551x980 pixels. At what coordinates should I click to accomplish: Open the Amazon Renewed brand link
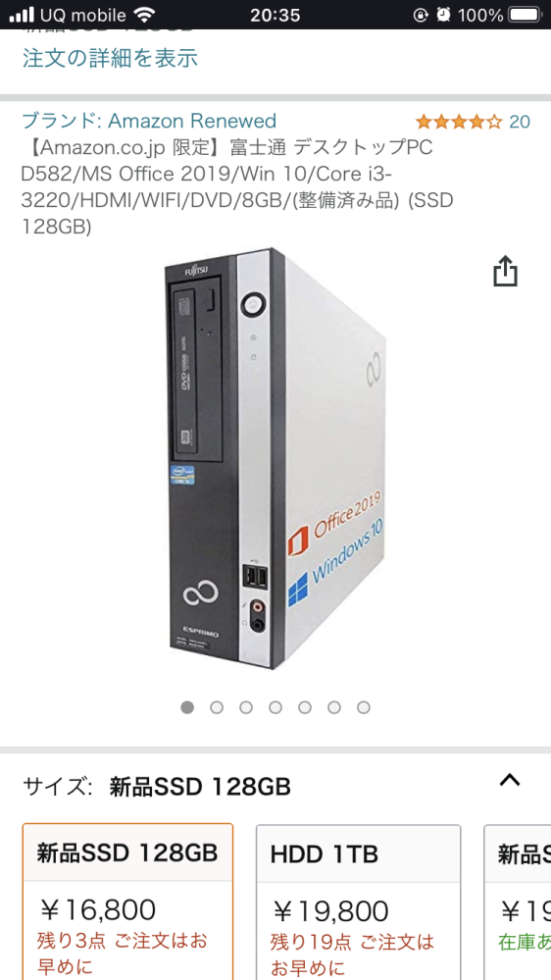[149, 121]
